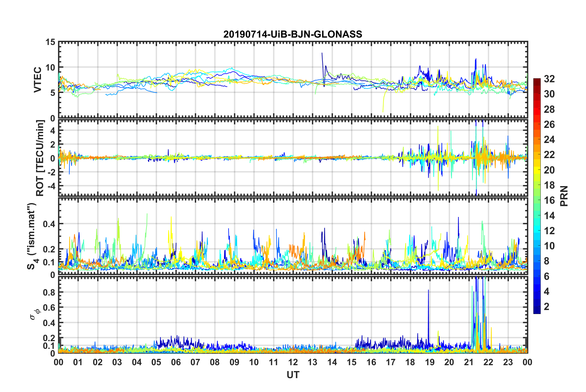The width and height of the screenshot is (586, 392).
Task: Click the colorbar tick label 30
Action: pos(549,94)
